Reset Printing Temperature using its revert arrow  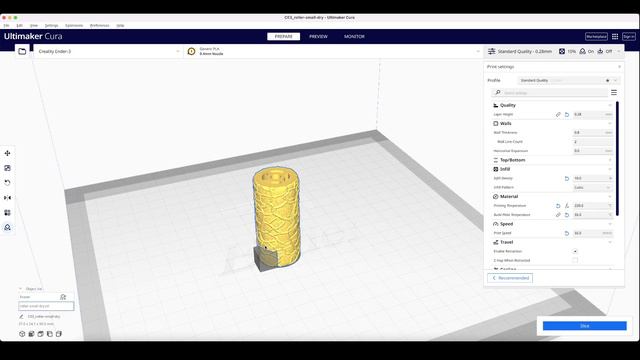(x=558, y=206)
